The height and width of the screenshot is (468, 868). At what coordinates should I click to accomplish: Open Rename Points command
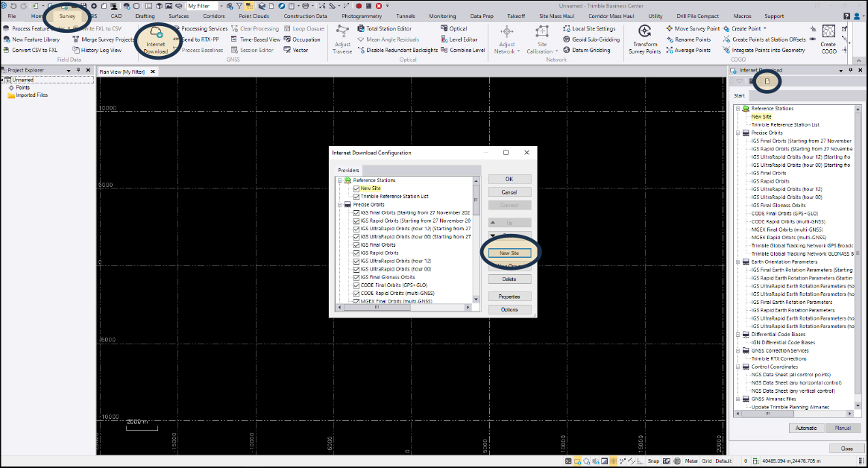(x=688, y=39)
